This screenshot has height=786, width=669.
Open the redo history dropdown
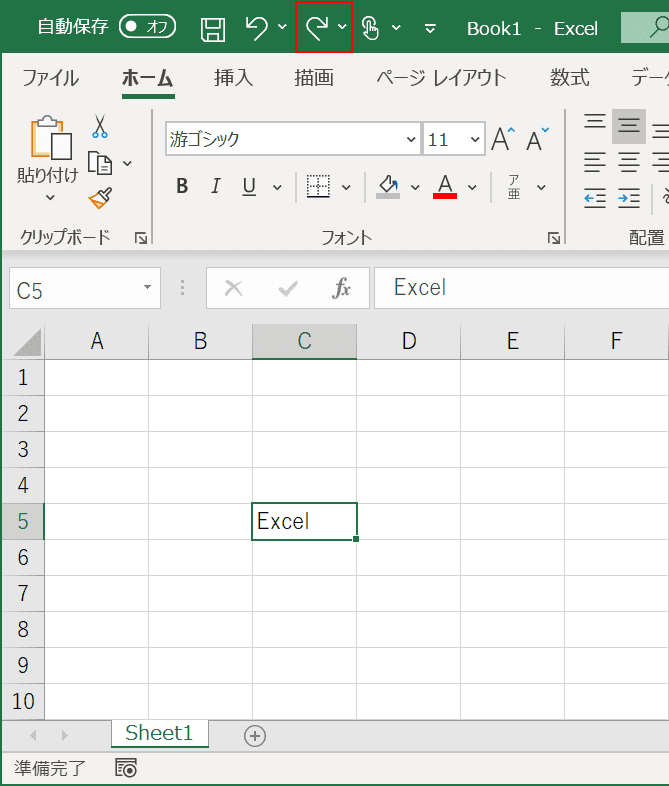click(x=342, y=27)
